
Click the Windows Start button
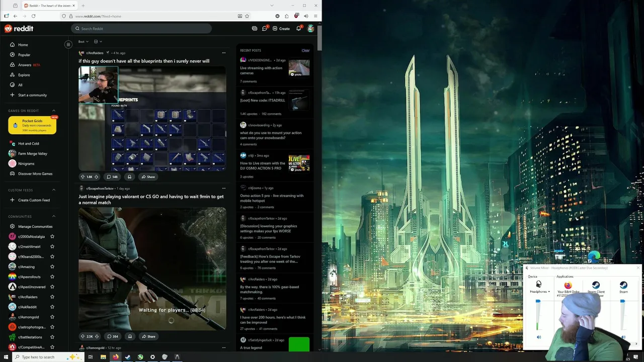[6, 357]
